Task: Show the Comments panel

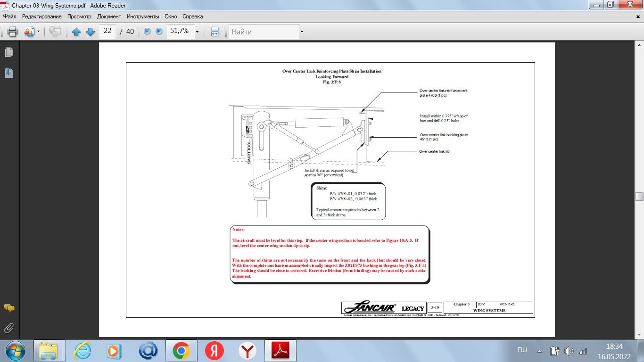Action: point(8,308)
